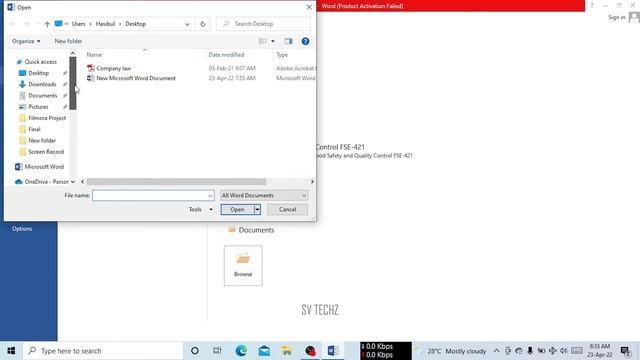Screen dimensions: 640x360
Task: Click Cancel in the Open dialog
Action: click(x=287, y=209)
